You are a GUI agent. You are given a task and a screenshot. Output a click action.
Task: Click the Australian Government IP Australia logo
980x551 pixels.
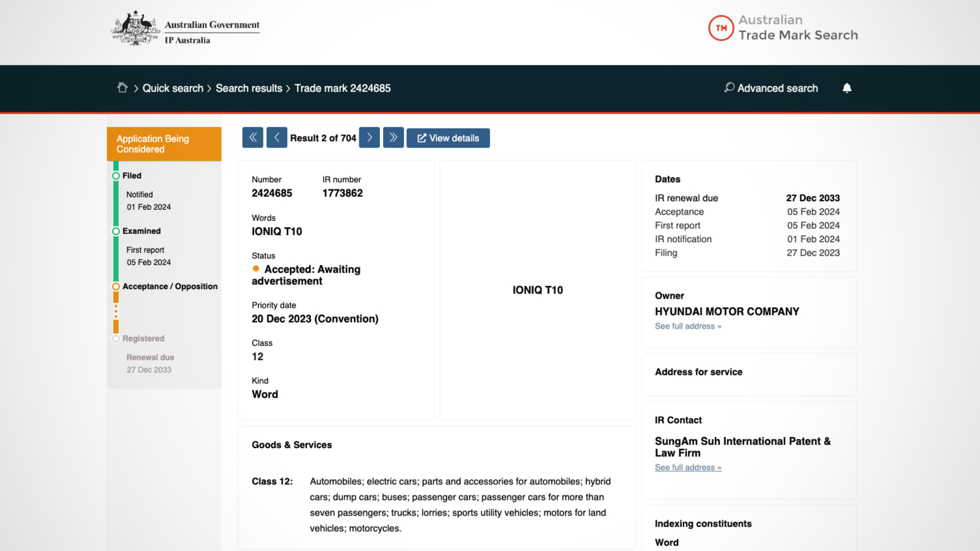185,29
